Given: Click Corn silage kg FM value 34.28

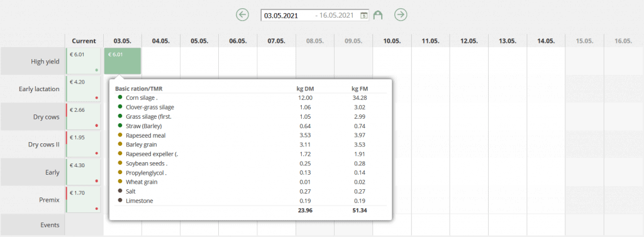Looking at the screenshot, I should (360, 98).
